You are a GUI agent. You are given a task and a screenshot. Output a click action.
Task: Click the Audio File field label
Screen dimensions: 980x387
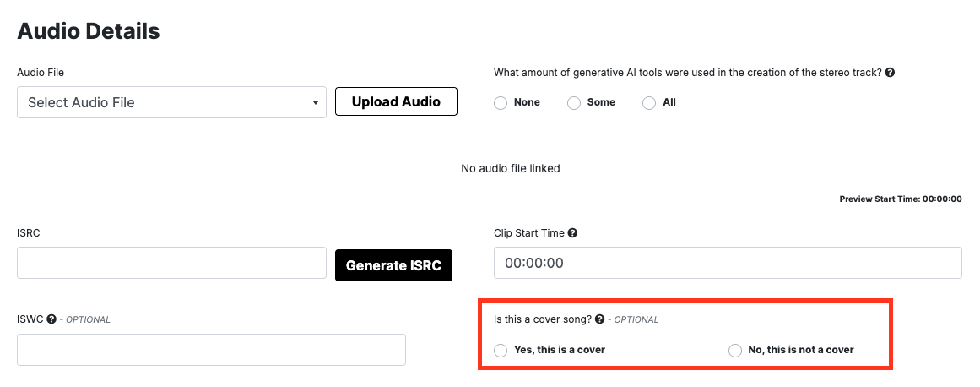pos(41,73)
